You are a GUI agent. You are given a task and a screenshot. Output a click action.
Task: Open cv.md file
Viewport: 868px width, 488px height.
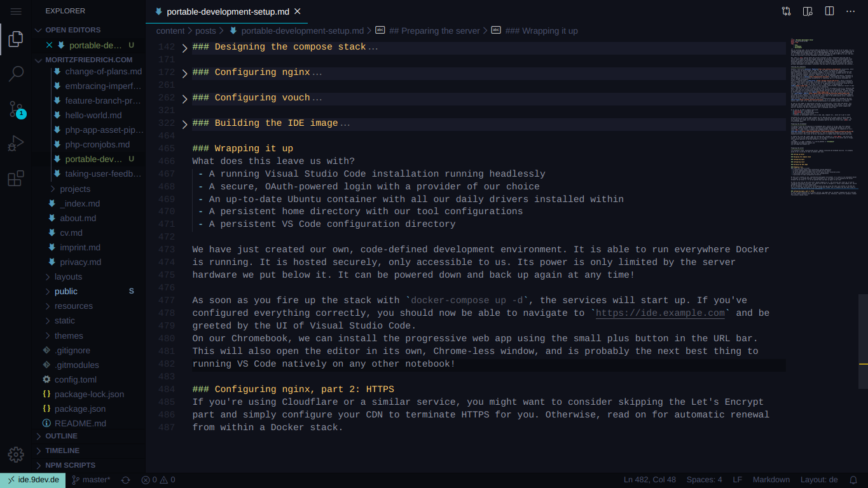[71, 233]
